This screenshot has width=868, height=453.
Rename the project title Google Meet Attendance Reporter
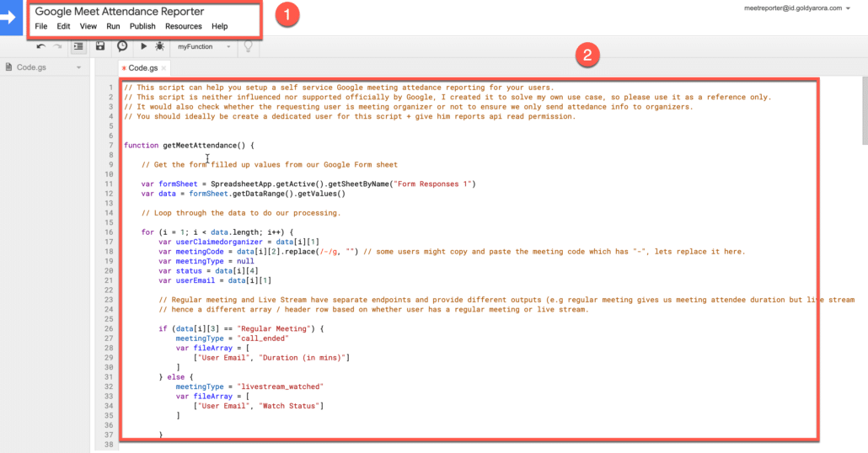[120, 12]
